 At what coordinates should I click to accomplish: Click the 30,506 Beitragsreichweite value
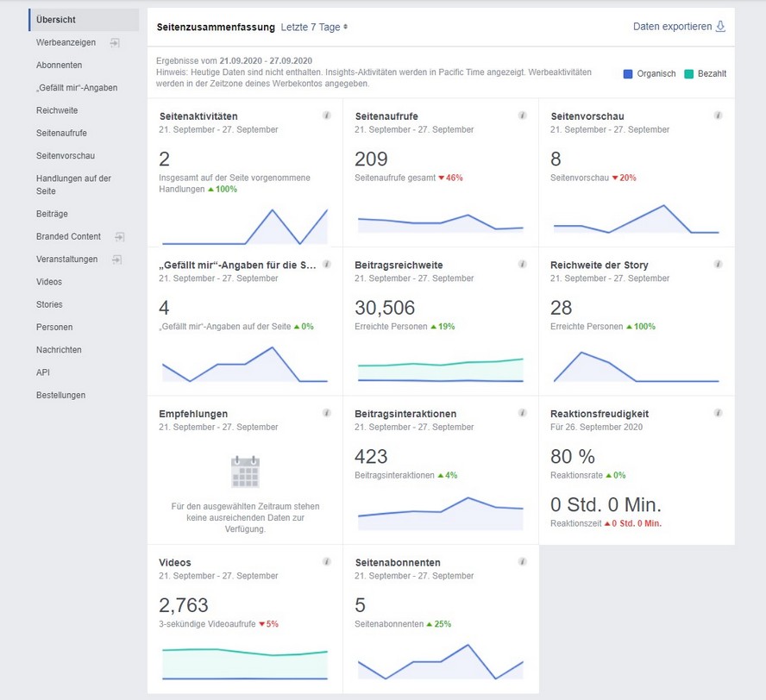point(385,308)
